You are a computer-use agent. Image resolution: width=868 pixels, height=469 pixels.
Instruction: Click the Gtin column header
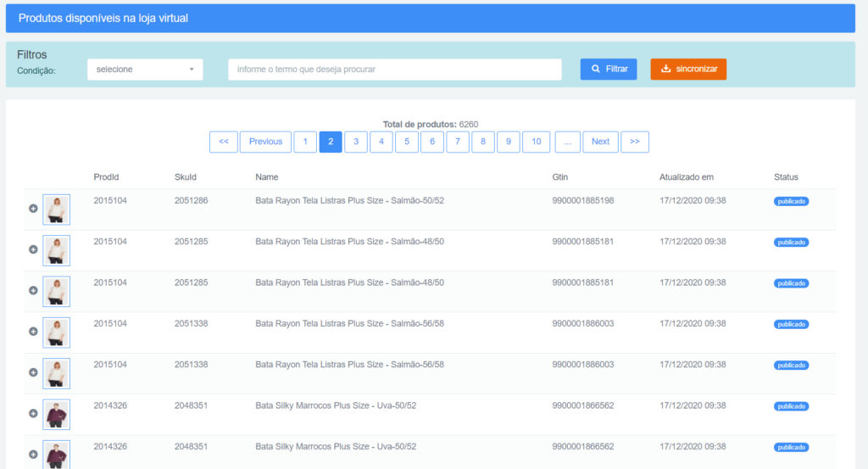pyautogui.click(x=559, y=177)
